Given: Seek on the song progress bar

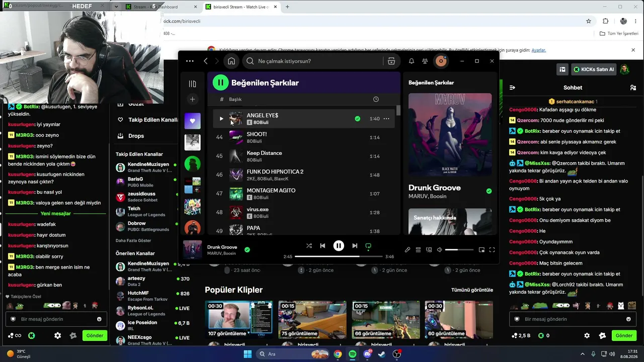Looking at the screenshot, I should 339,256.
